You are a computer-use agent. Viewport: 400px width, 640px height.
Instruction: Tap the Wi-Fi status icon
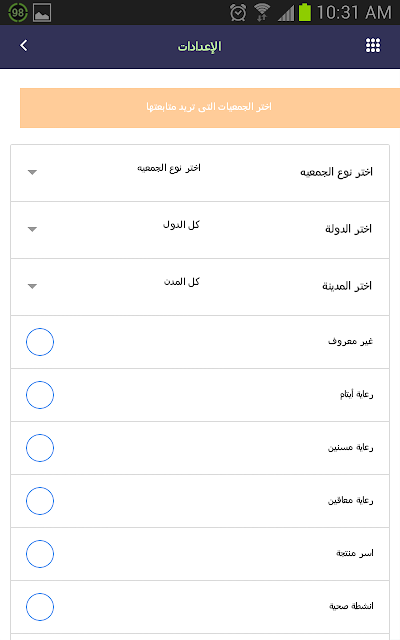(262, 12)
